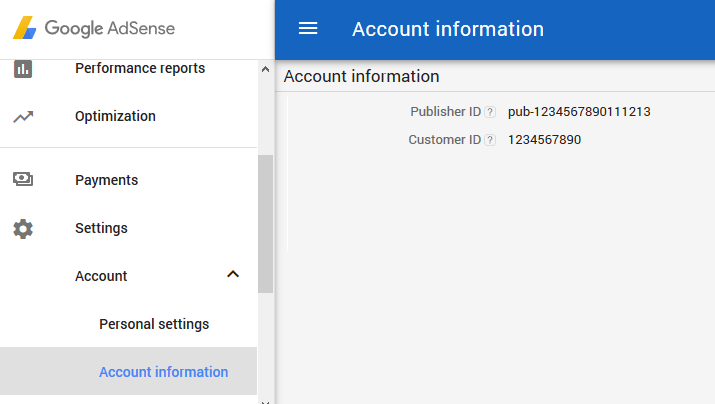715x404 pixels.
Task: Open Settings in the sidebar
Action: tap(101, 228)
